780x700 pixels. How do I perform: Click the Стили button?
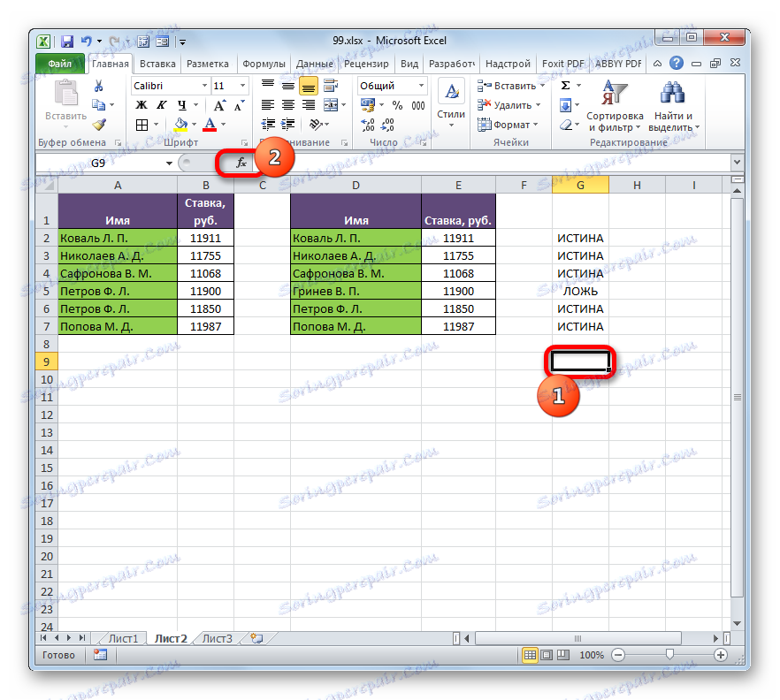[451, 99]
